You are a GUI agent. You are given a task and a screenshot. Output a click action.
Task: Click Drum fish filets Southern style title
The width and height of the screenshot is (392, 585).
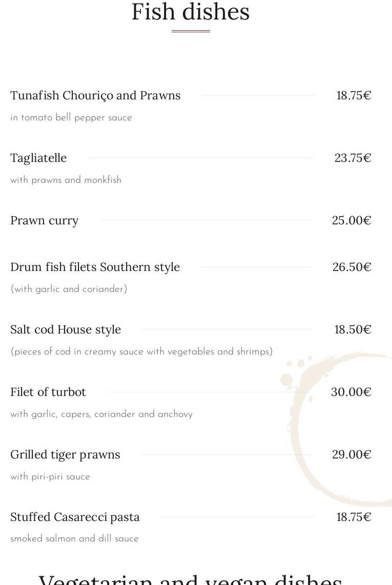click(x=95, y=267)
